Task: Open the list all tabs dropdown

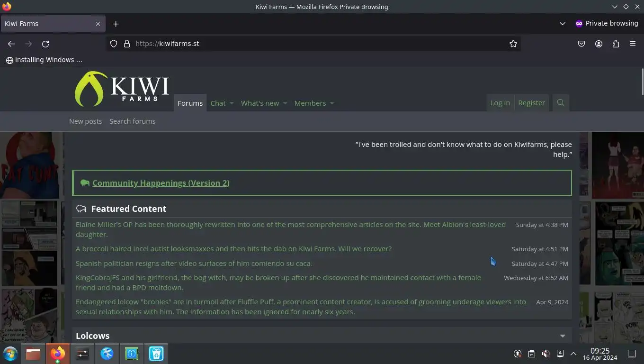Action: point(563,24)
